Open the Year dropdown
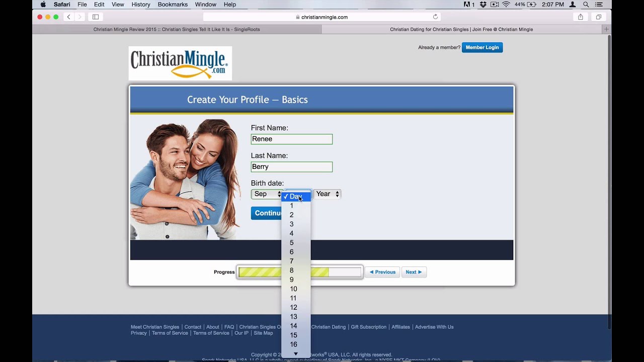 [x=327, y=194]
